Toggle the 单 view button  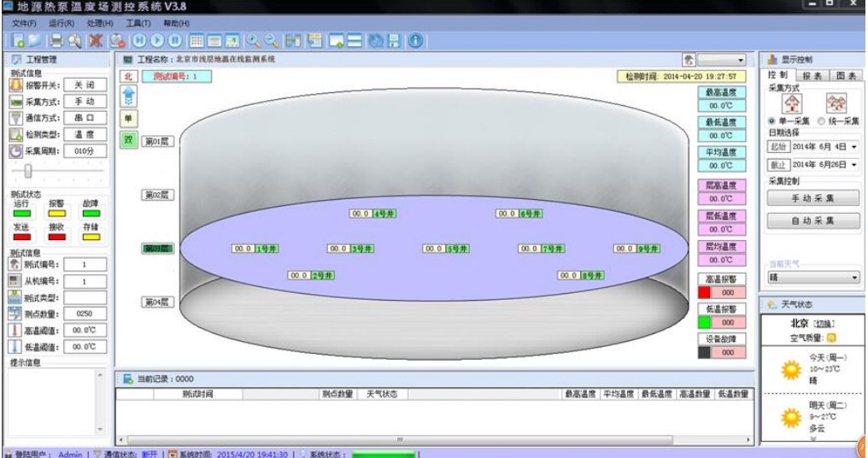pos(128,118)
